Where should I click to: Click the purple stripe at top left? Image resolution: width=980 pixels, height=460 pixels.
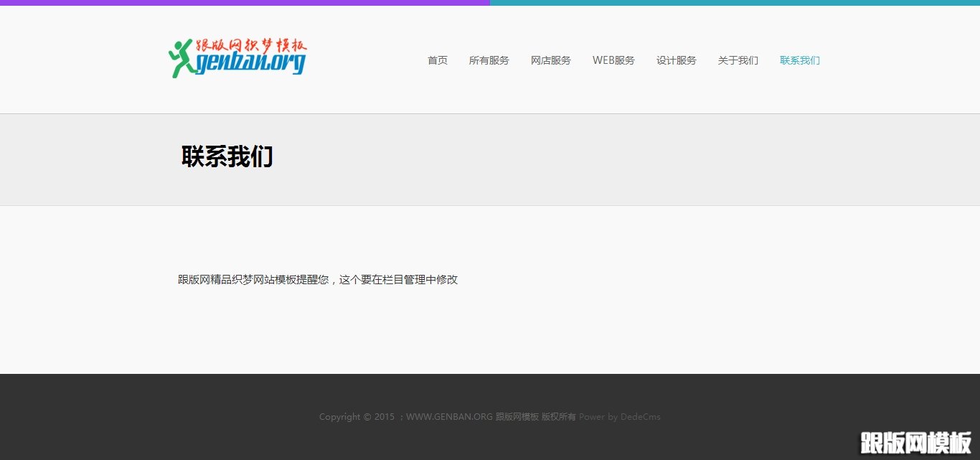click(244, 2)
